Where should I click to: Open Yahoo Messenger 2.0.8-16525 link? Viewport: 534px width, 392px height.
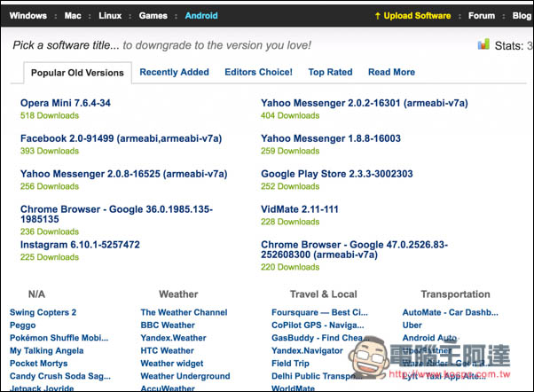123,174
